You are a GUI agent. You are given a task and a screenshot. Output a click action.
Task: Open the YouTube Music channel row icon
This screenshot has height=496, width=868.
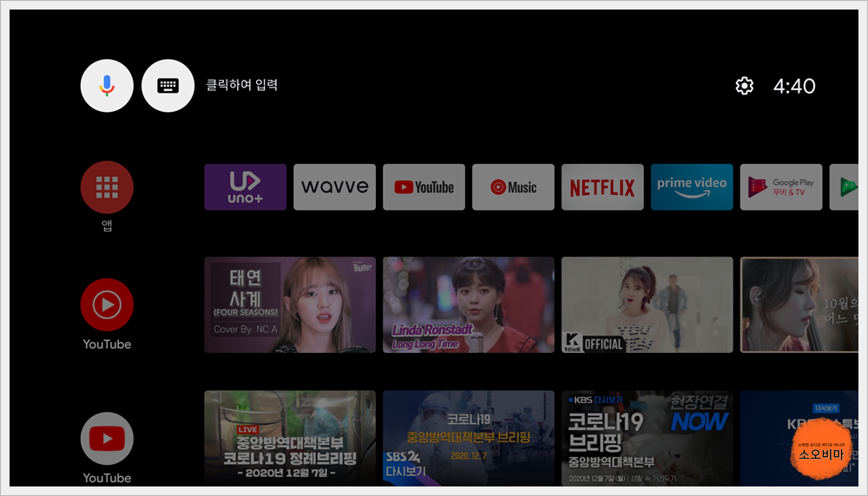(107, 304)
